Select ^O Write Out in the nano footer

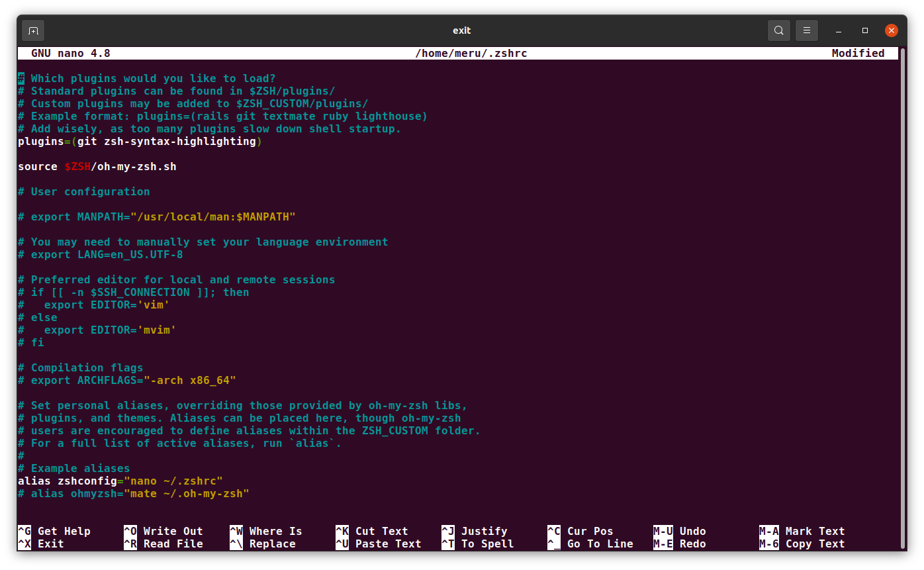click(x=163, y=531)
